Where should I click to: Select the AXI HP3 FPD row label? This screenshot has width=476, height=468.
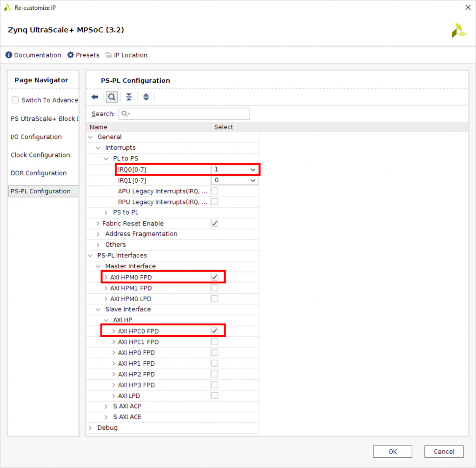click(x=136, y=385)
